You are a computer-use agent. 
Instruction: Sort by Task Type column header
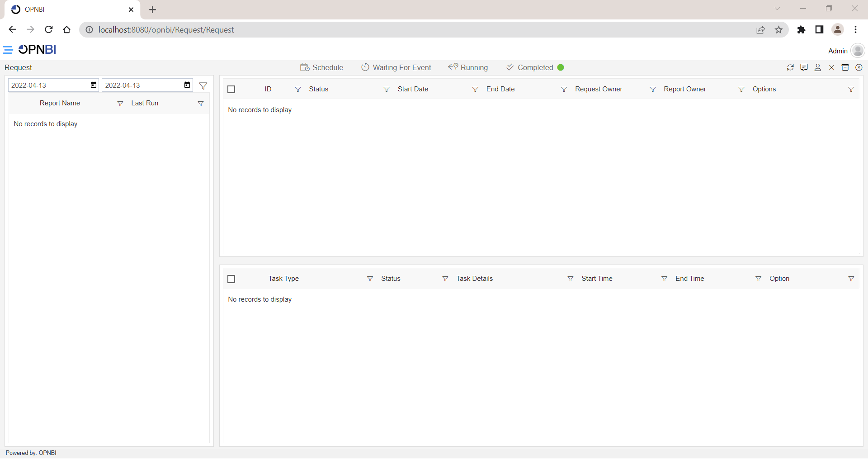click(x=283, y=279)
